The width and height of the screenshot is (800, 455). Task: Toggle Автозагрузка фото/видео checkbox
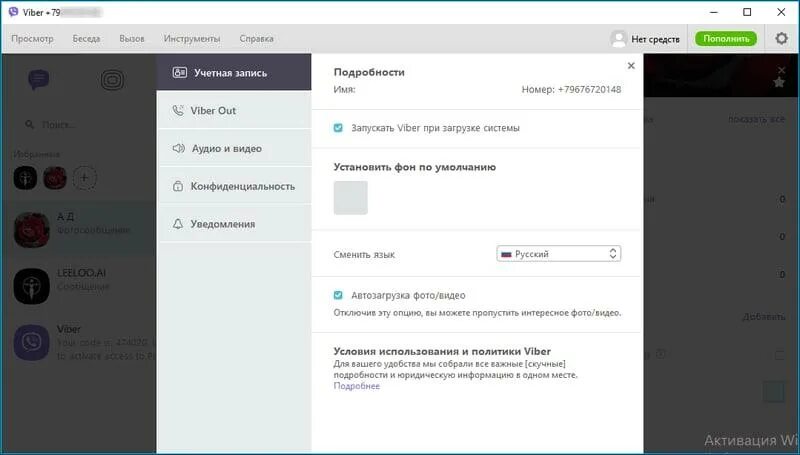coord(338,295)
